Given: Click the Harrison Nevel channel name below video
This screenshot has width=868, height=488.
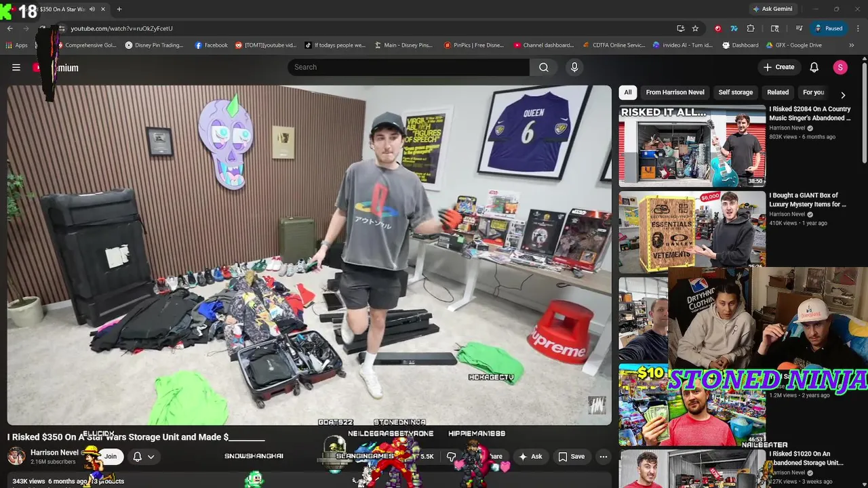Looking at the screenshot, I should [54, 452].
